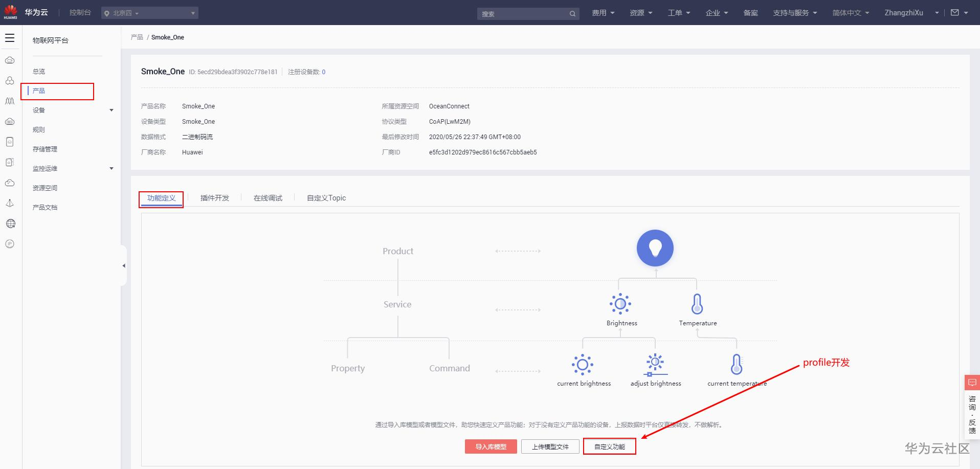Open 总览 in the sidebar
This screenshot has width=980, height=469.
point(39,72)
